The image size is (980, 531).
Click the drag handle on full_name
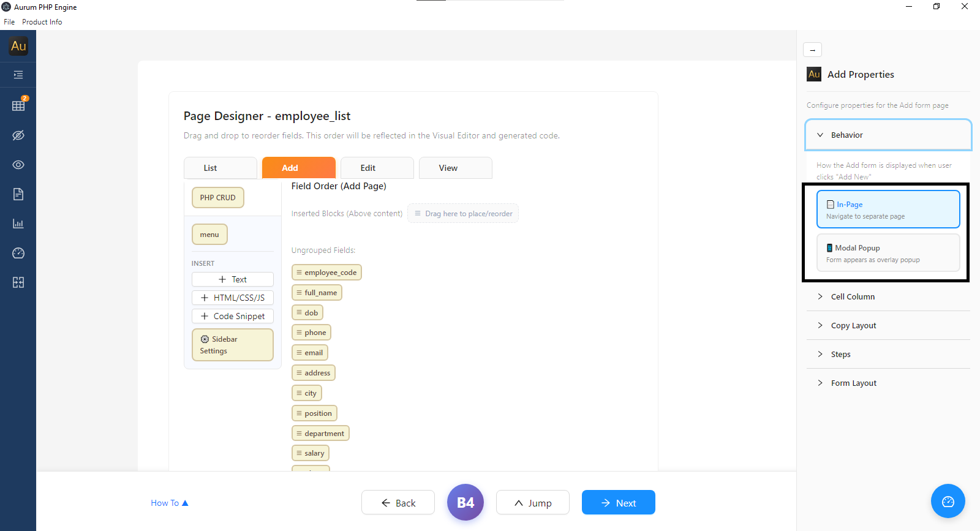(299, 292)
